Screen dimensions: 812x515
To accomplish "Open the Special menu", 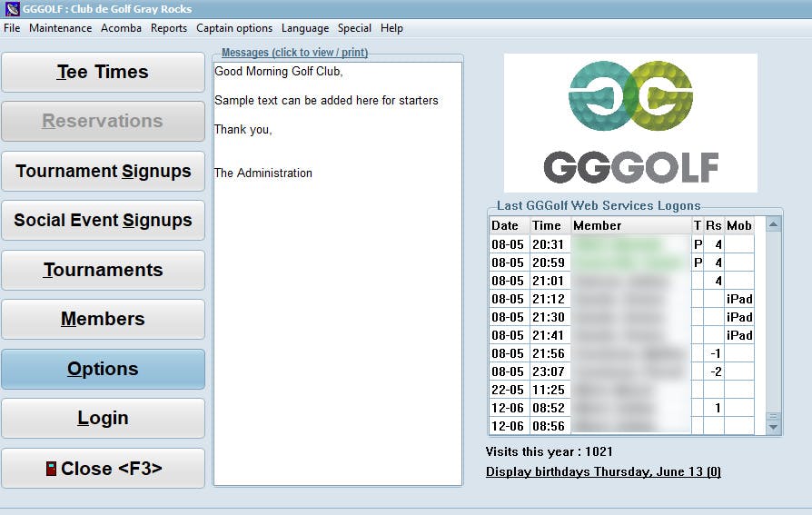I will [354, 28].
